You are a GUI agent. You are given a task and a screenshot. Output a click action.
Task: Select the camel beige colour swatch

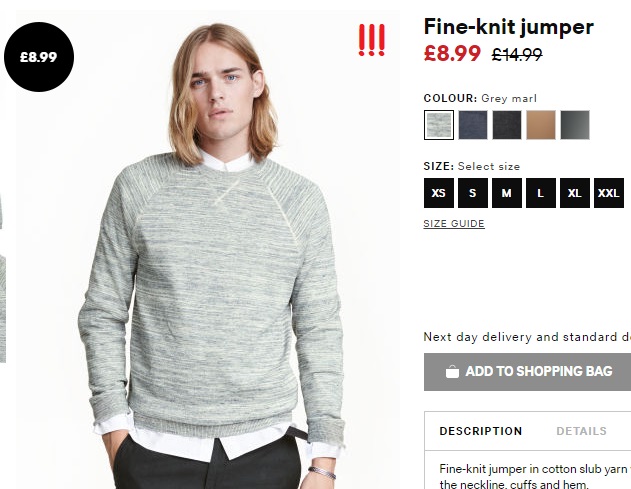541,125
